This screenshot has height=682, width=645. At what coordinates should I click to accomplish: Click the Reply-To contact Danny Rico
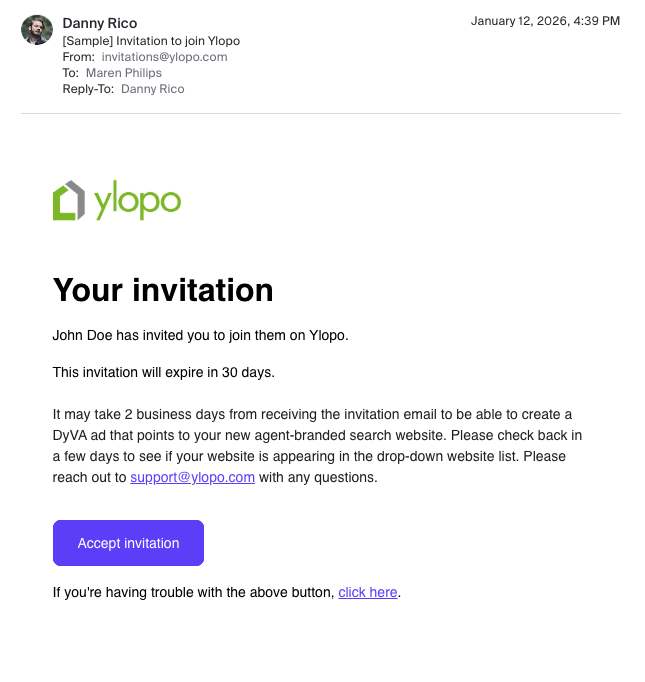pos(153,89)
